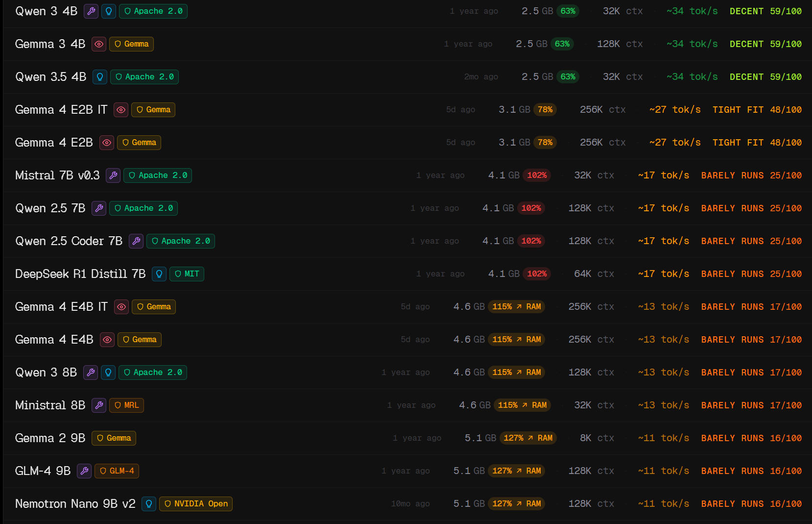Viewport: 812px width, 524px height.
Task: Select the wrench icon next to GLM-4 9B
Action: coord(84,471)
